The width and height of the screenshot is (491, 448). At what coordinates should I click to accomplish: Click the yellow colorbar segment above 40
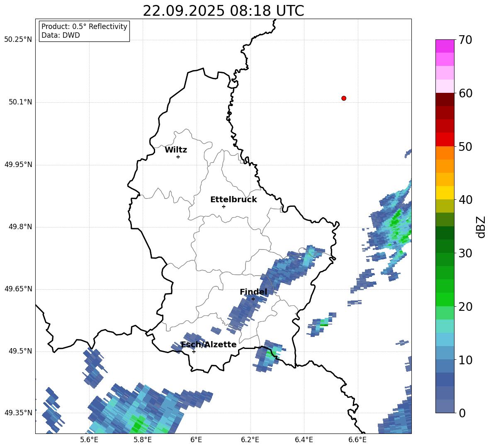pyautogui.click(x=445, y=193)
